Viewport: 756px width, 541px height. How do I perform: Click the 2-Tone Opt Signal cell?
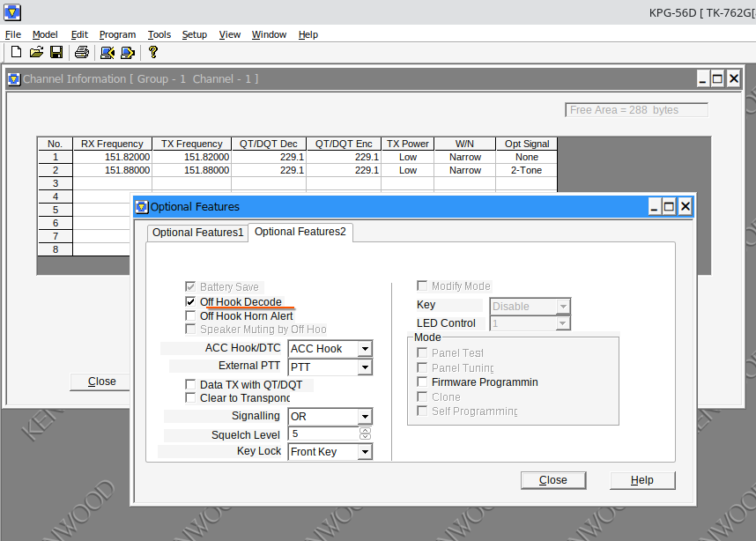[x=527, y=170]
